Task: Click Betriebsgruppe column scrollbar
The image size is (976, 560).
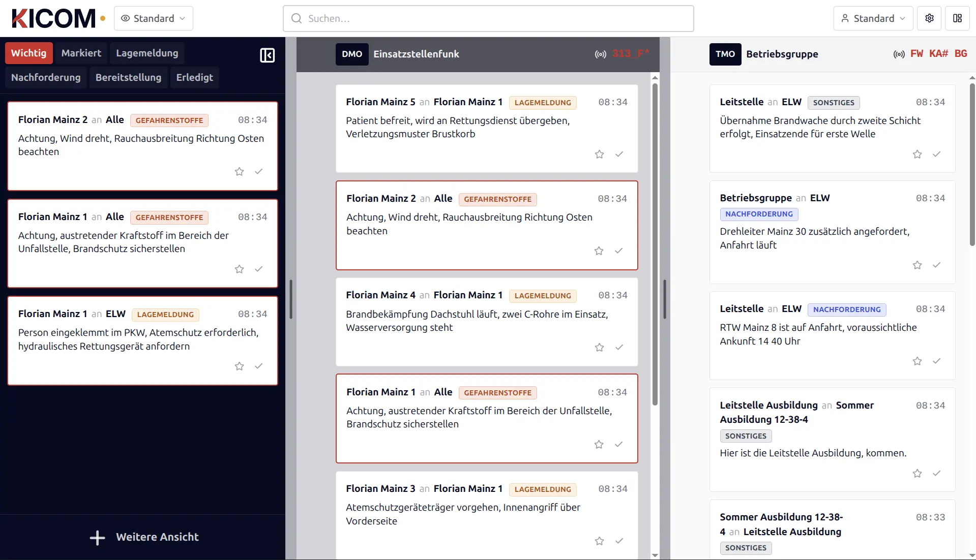Action: point(972,165)
